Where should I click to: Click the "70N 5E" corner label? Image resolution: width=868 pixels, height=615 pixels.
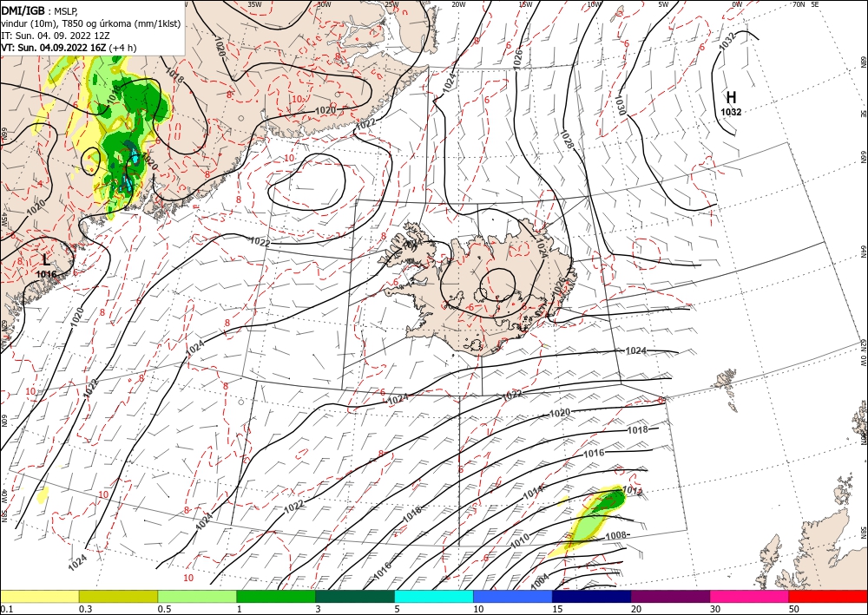[x=806, y=4]
